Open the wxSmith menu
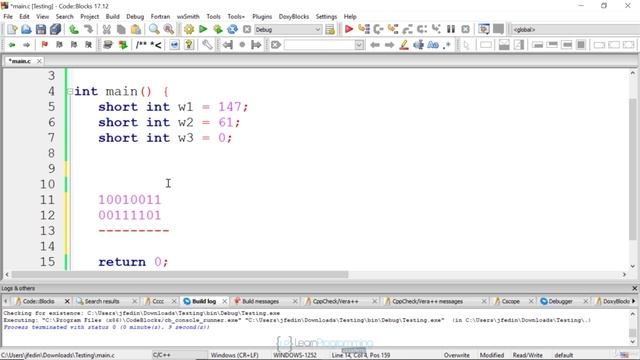The height and width of the screenshot is (360, 640). [188, 17]
